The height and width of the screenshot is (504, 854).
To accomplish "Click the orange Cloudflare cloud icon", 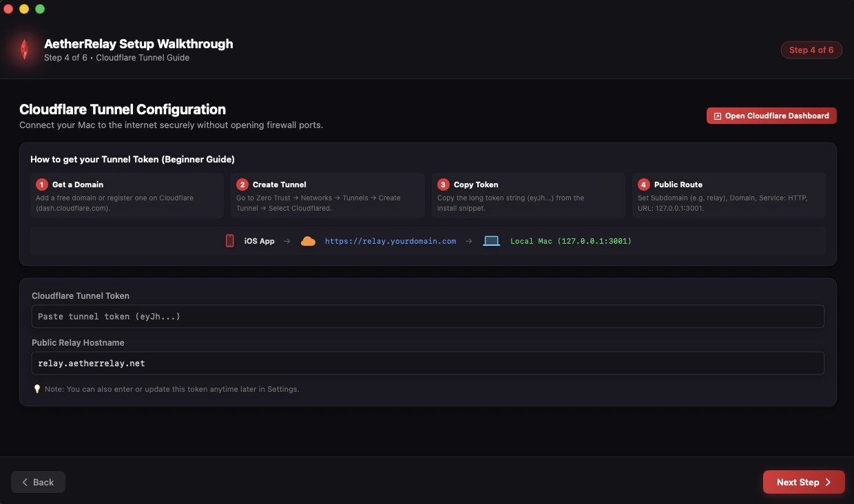I will click(x=308, y=241).
